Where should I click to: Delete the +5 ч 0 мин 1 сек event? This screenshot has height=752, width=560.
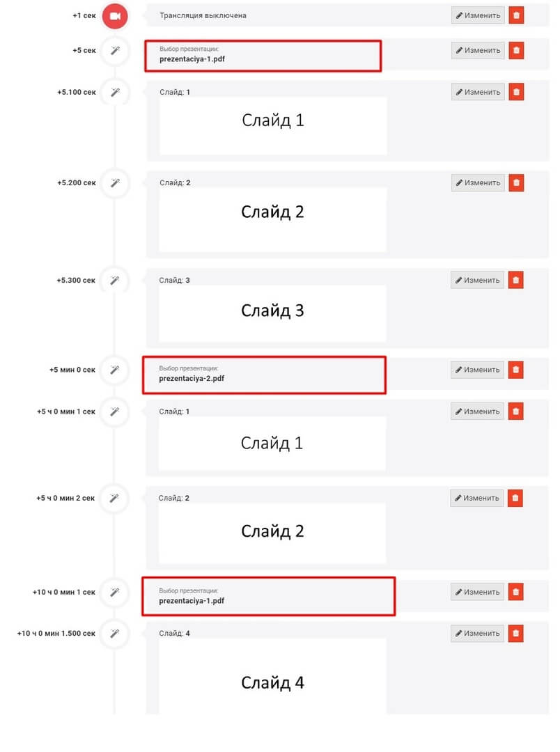point(515,412)
